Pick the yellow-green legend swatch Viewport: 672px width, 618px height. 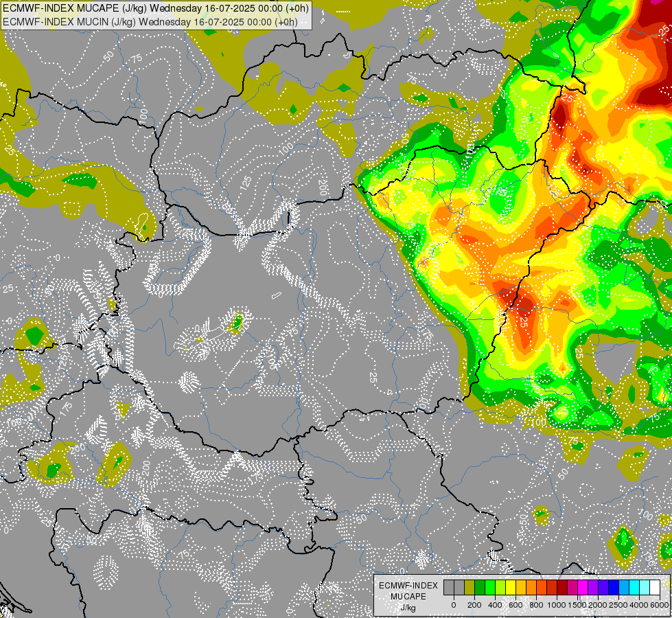(500, 587)
